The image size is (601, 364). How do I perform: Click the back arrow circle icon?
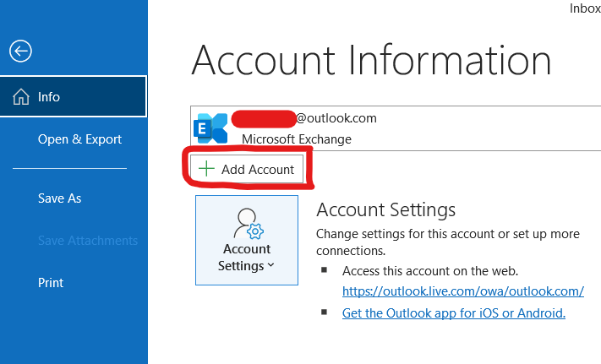[20, 51]
